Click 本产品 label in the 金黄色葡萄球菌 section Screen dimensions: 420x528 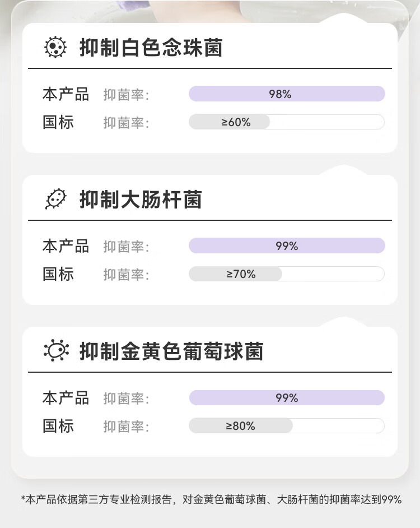click(66, 398)
